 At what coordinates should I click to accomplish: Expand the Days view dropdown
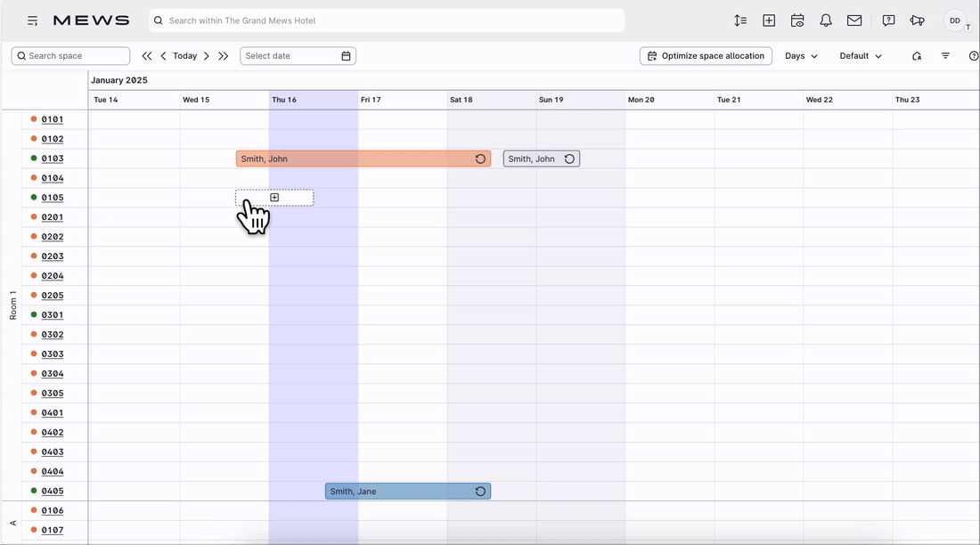point(801,56)
